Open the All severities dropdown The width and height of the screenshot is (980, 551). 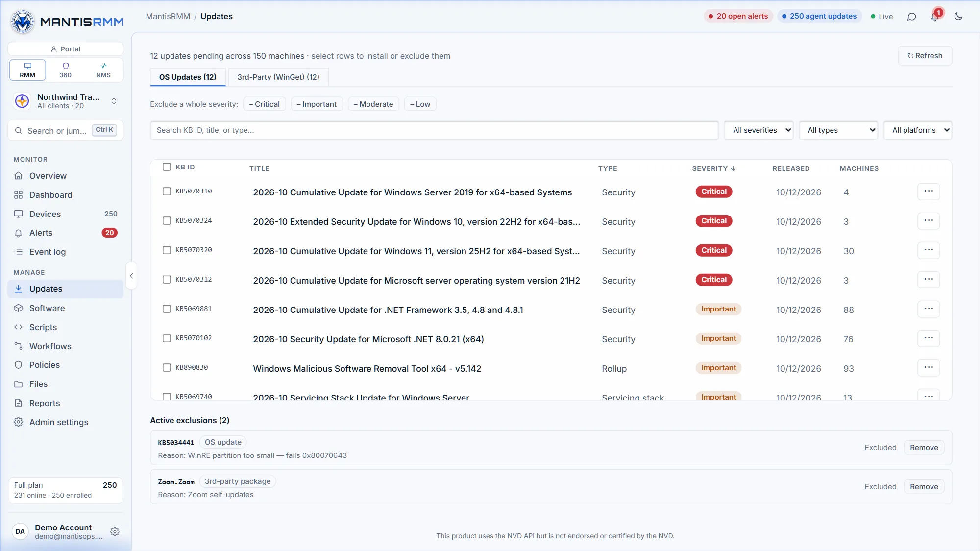(759, 130)
